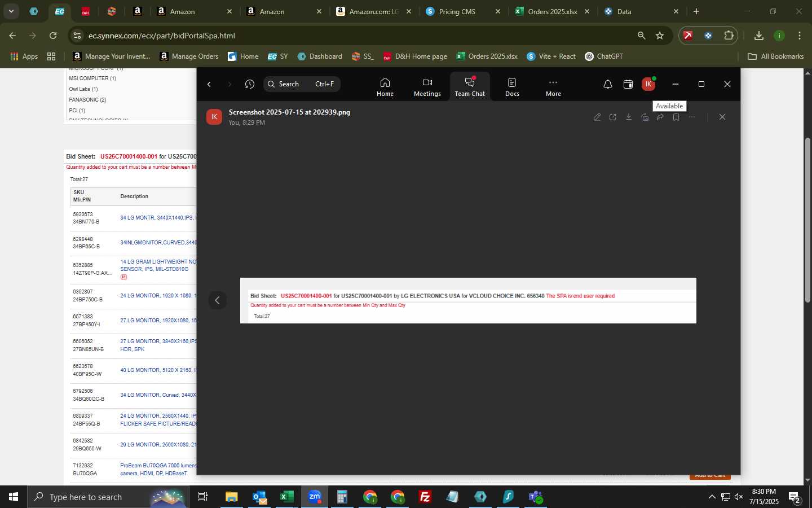Screen dimensions: 812x508
Task: Open screenshot in external window
Action: tap(613, 117)
